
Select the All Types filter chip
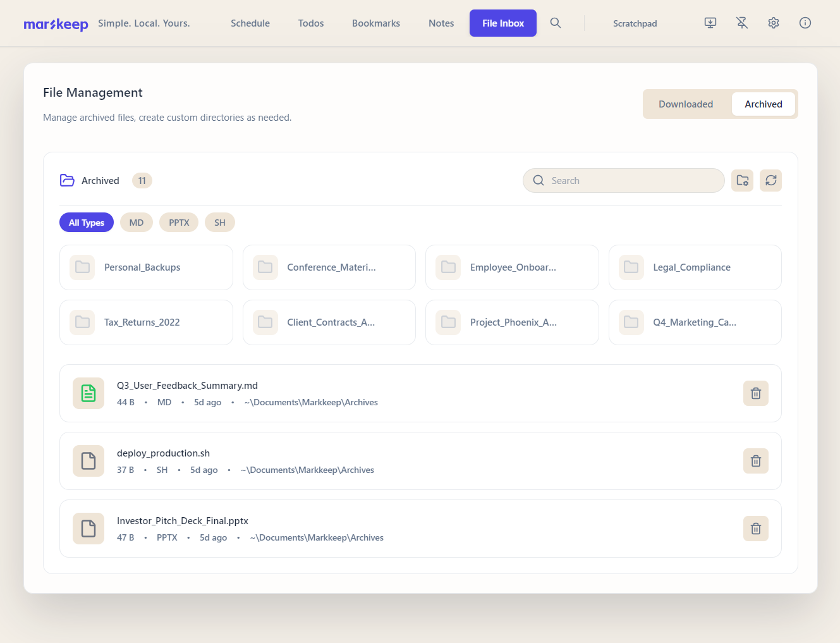tap(87, 223)
